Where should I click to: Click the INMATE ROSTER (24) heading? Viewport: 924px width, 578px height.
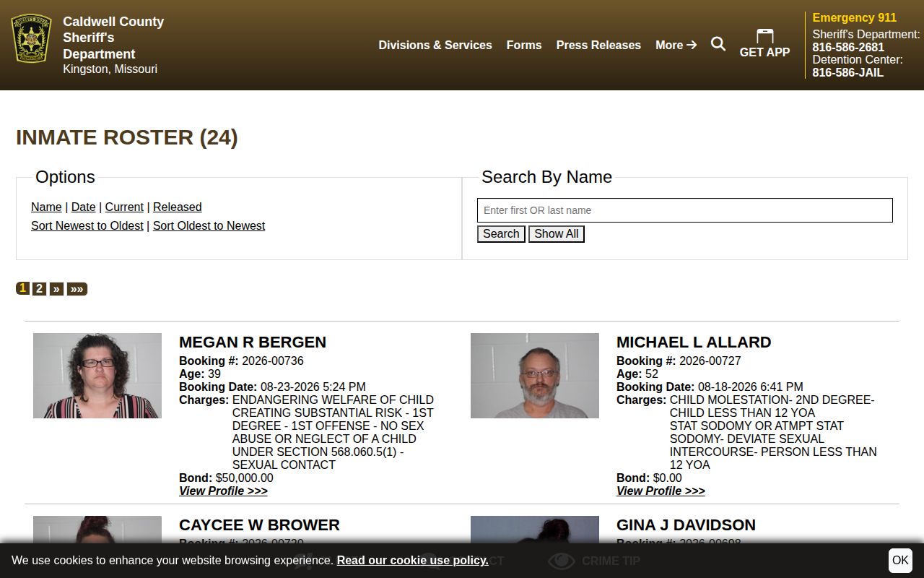click(x=127, y=137)
